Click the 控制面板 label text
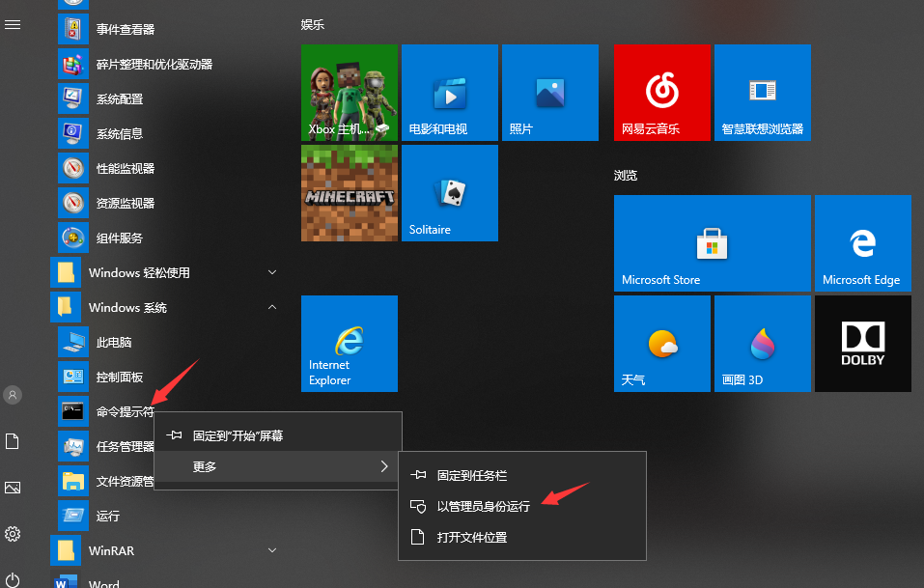This screenshot has height=588, width=924. click(120, 378)
